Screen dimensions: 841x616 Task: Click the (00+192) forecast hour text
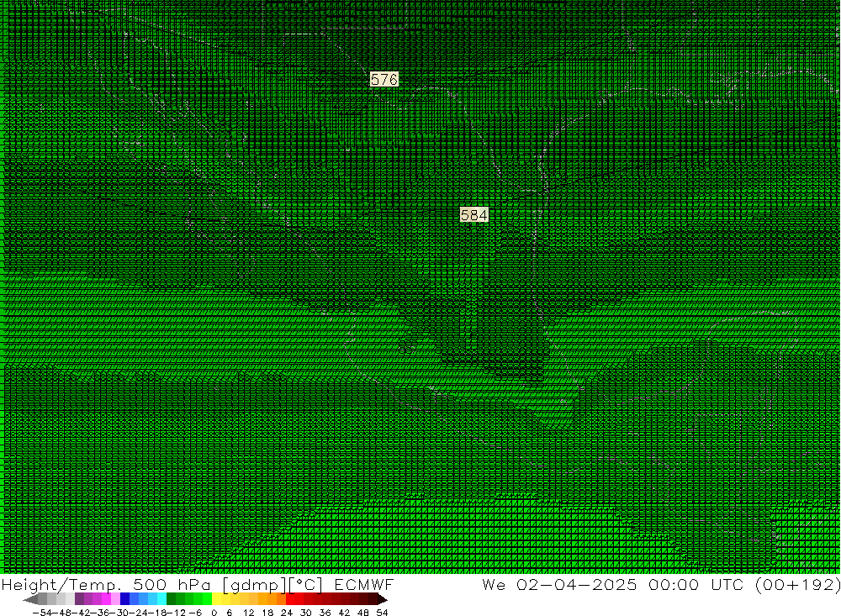(x=797, y=584)
